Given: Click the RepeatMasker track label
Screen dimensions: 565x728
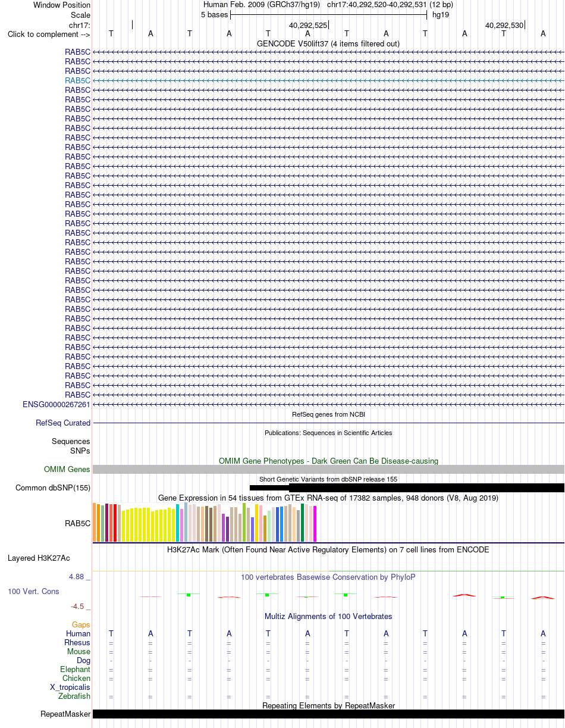Looking at the screenshot, I should 65,714.
